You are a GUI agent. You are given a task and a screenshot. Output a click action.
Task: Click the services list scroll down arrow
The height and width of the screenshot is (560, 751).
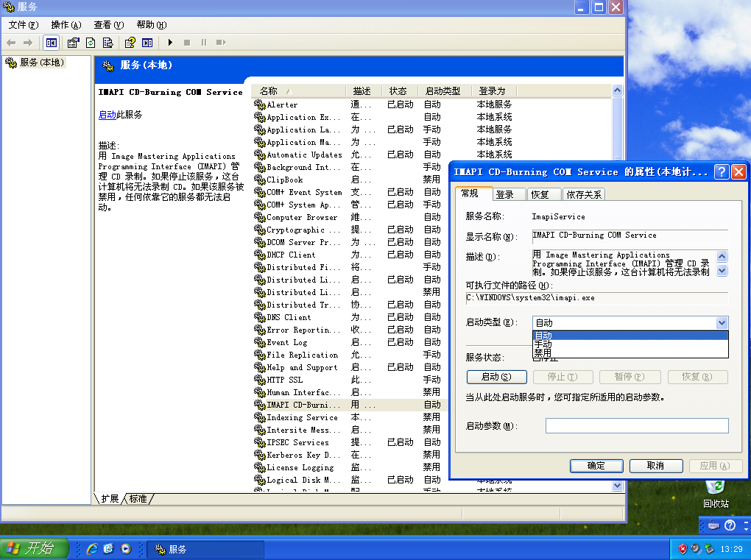click(618, 486)
